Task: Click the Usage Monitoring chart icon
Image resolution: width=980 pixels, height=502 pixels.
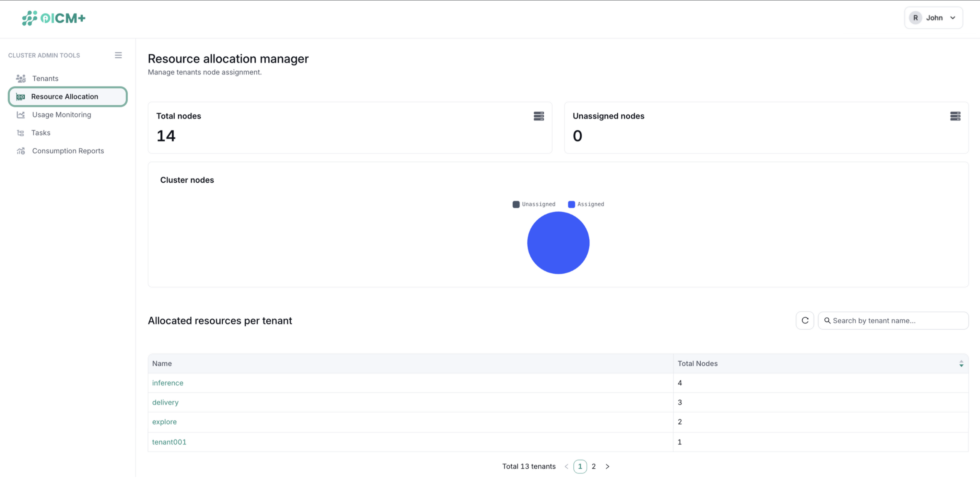Action: coord(20,114)
